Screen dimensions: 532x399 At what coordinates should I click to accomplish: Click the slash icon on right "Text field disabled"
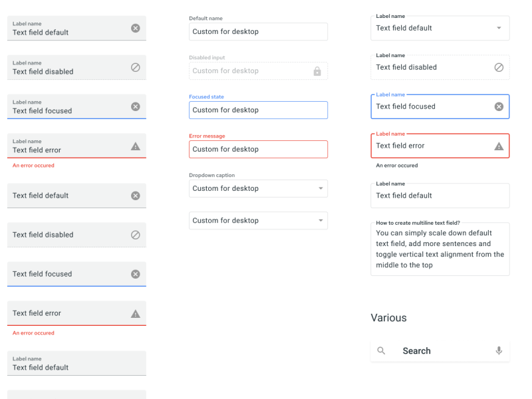click(x=499, y=67)
